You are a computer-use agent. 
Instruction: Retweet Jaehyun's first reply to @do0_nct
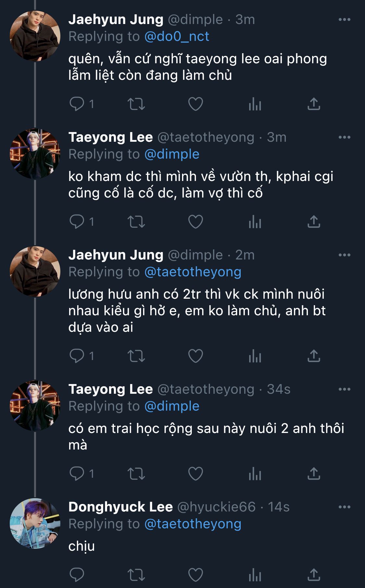pyautogui.click(x=136, y=104)
